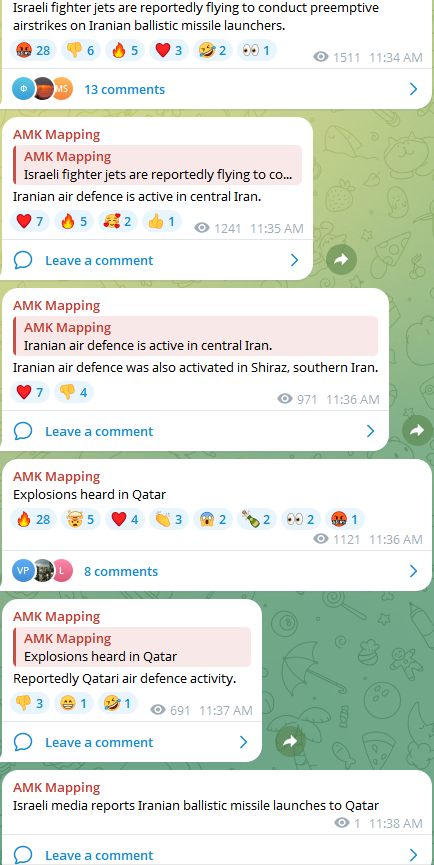Click the comment bubble icon under central Iran post
434x865 pixels.
(23, 260)
